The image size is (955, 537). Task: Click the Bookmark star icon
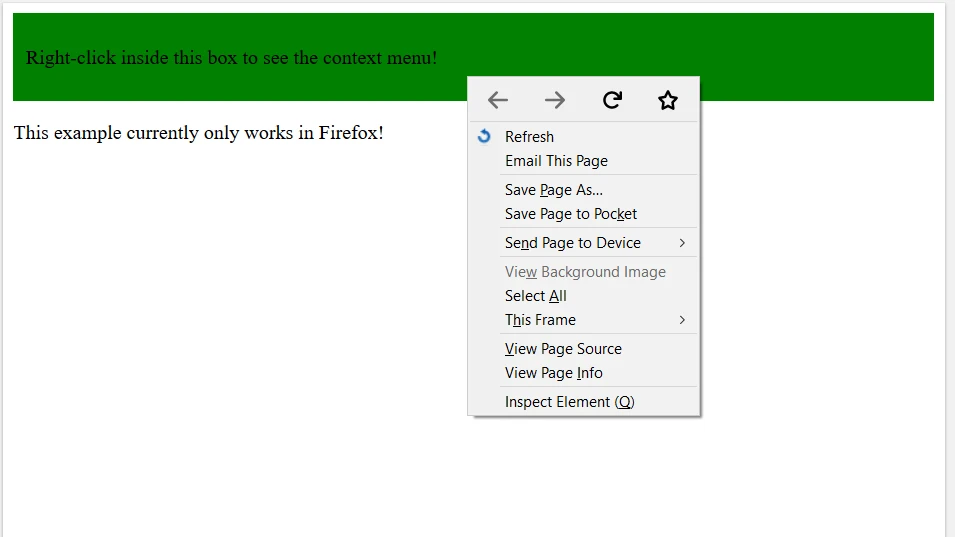tap(668, 100)
